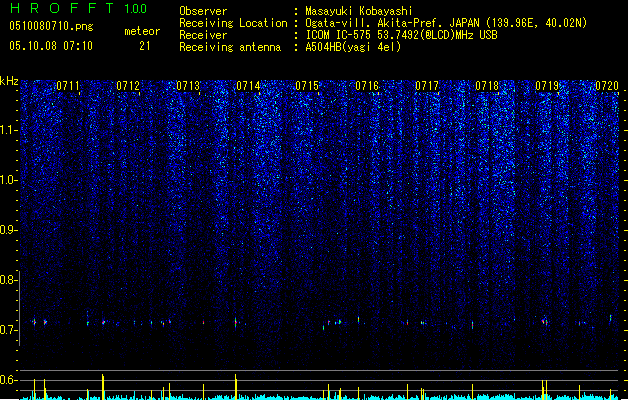Click the 0716 time marker
Image resolution: width=629 pixels, height=400 pixels.
(x=367, y=86)
